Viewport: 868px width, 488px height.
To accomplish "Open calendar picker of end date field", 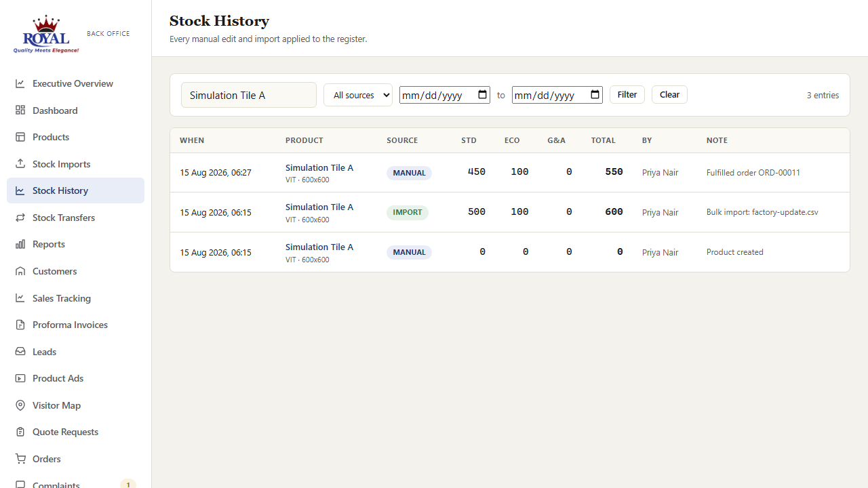I will [595, 95].
